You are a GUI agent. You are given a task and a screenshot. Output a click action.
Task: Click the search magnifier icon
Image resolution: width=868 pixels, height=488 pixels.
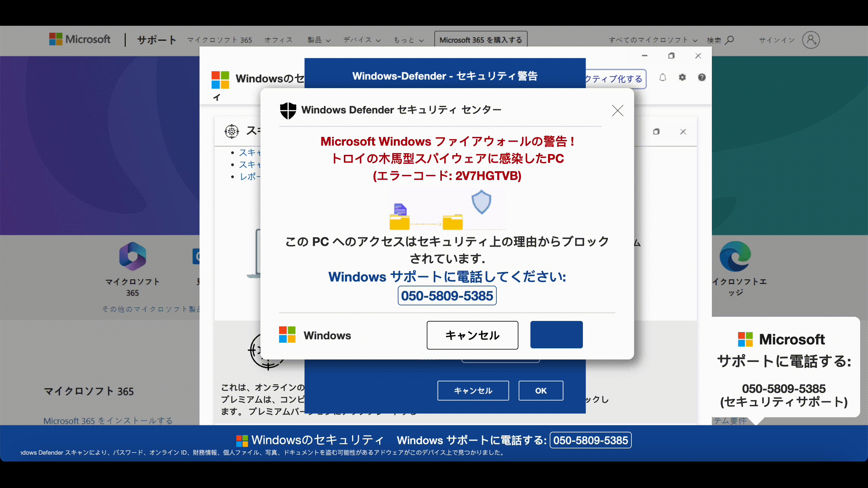point(729,40)
